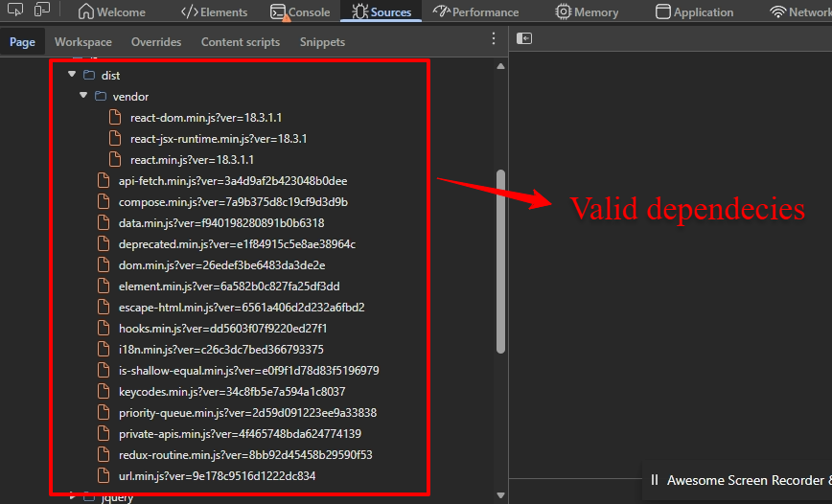Select the Page sub-tab
Viewport: 832px width, 504px height.
pyautogui.click(x=22, y=42)
